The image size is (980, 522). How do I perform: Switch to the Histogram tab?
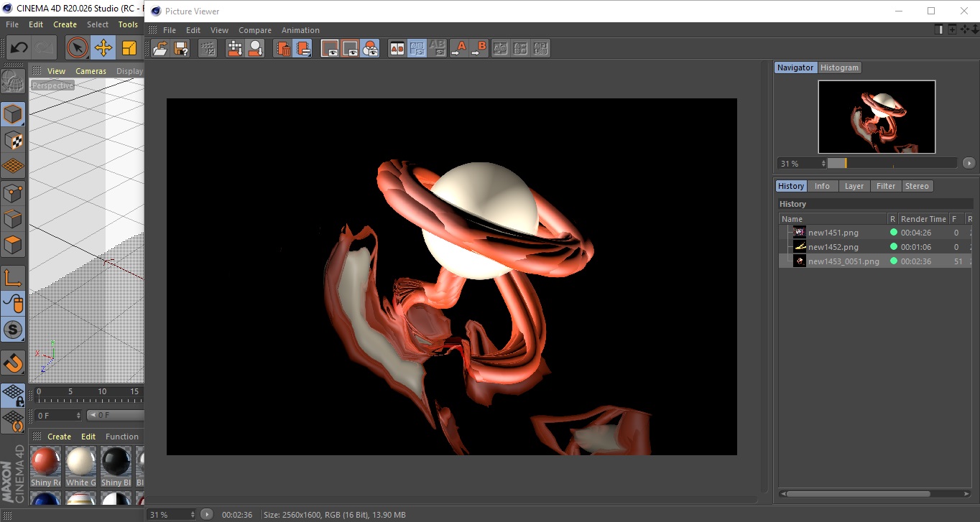839,67
